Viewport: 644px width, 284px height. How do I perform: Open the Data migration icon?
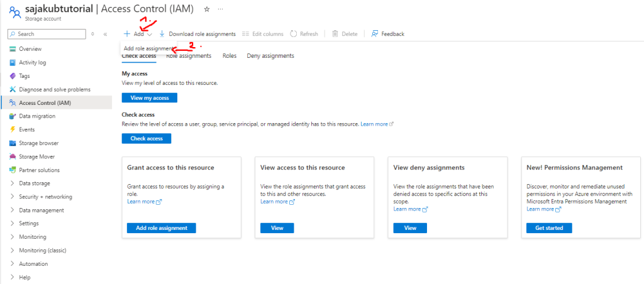(13, 116)
